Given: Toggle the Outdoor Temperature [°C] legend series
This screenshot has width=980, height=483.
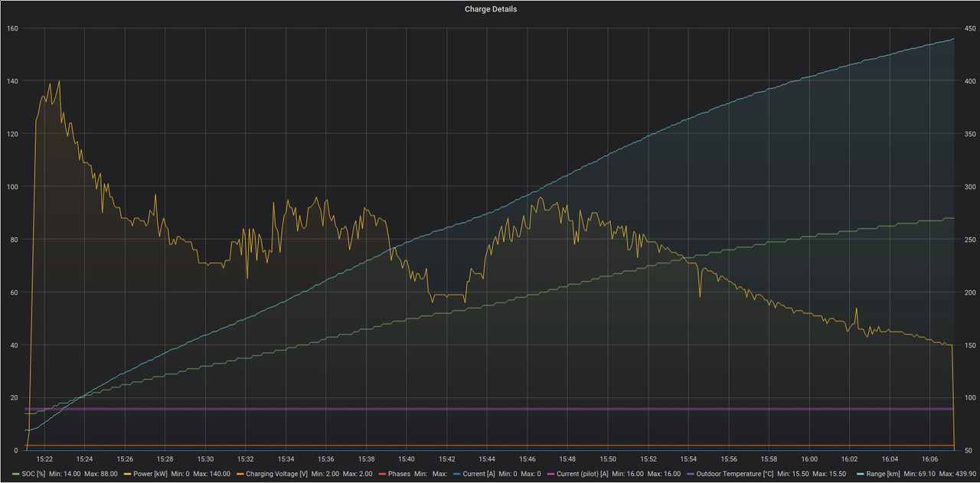Looking at the screenshot, I should 734,474.
